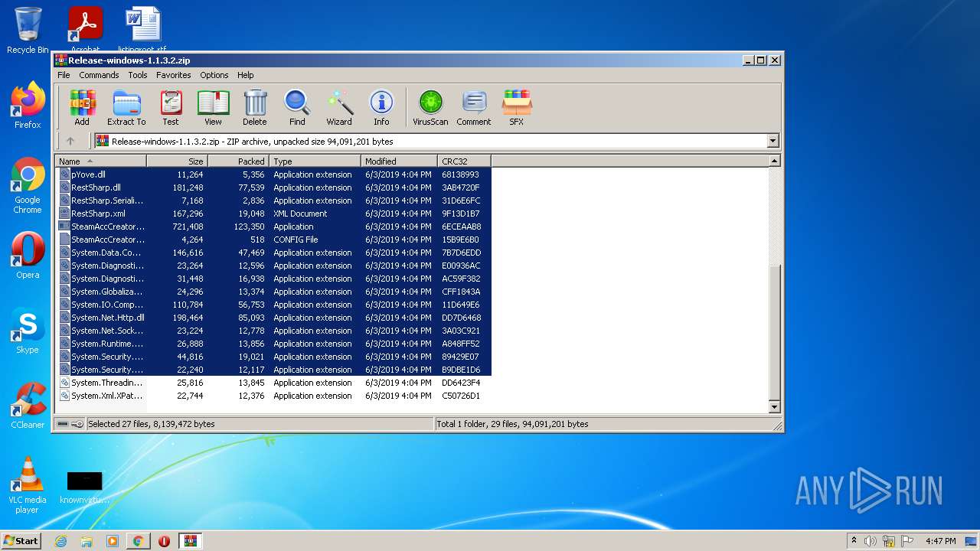Select the System.Data.Co... file row
Image resolution: width=980 pixels, height=551 pixels.
pos(273,253)
